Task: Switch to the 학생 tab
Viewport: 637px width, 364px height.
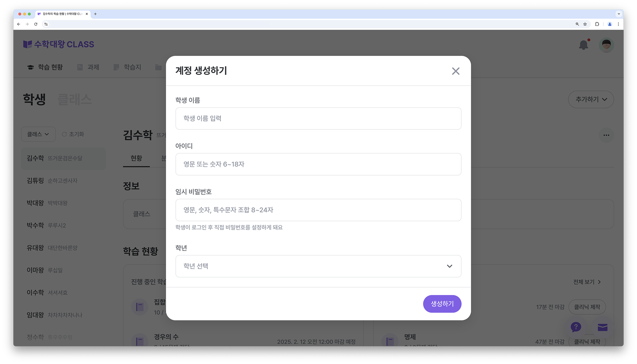Action: (35, 99)
